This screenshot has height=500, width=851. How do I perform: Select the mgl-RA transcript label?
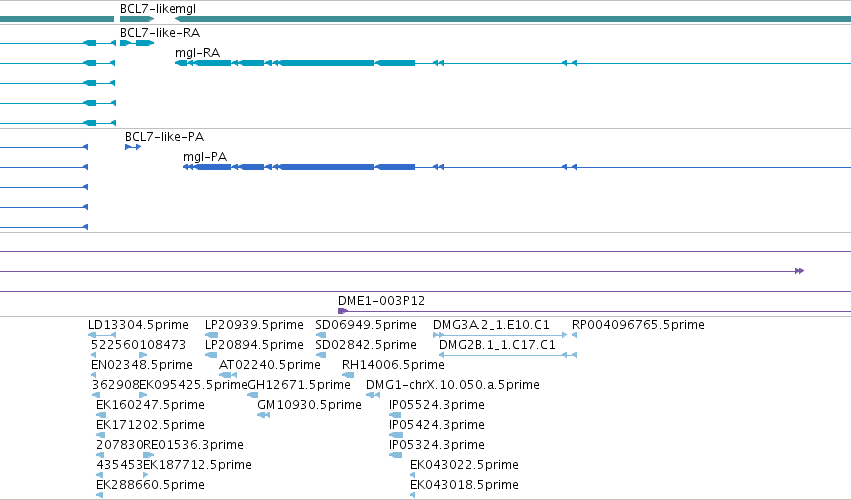(x=197, y=53)
